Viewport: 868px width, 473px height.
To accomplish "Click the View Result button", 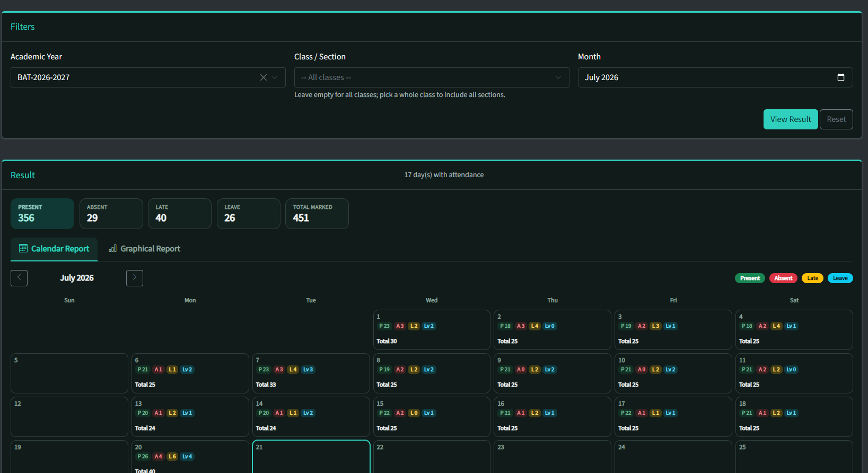I will pyautogui.click(x=791, y=119).
